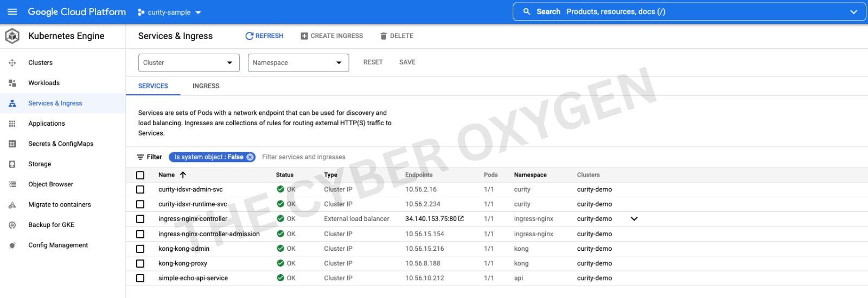Open the Namespace dropdown
The height and width of the screenshot is (298, 868).
(x=298, y=63)
